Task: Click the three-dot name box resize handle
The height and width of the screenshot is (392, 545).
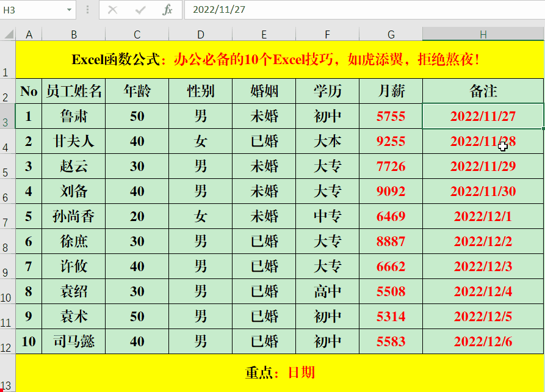Action: tap(88, 10)
